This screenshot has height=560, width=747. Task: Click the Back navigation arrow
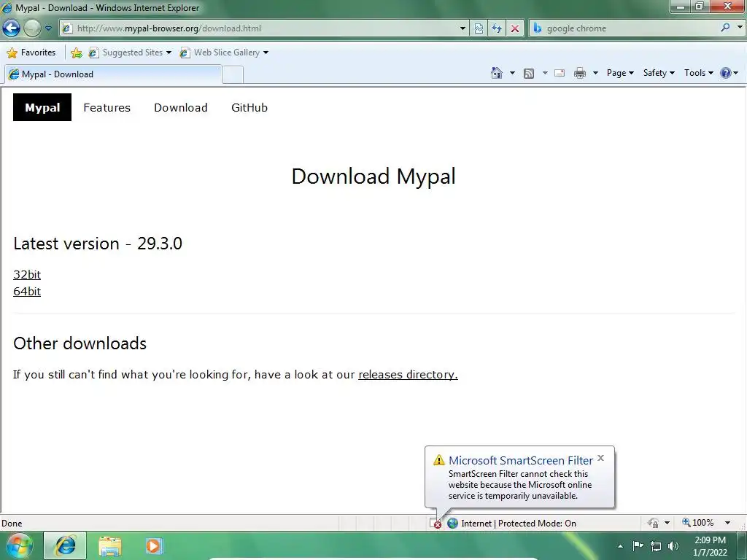click(x=12, y=28)
